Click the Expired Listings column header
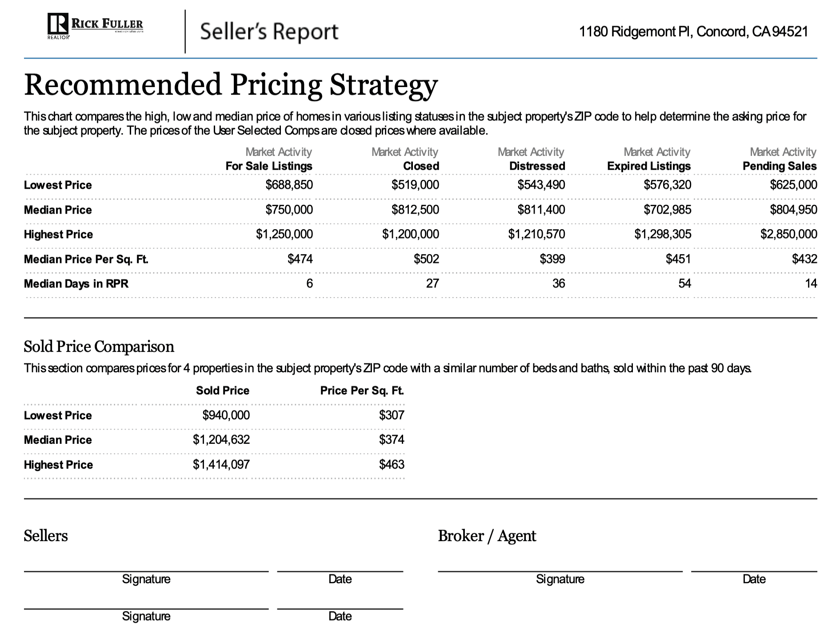The image size is (840, 629). point(649,166)
